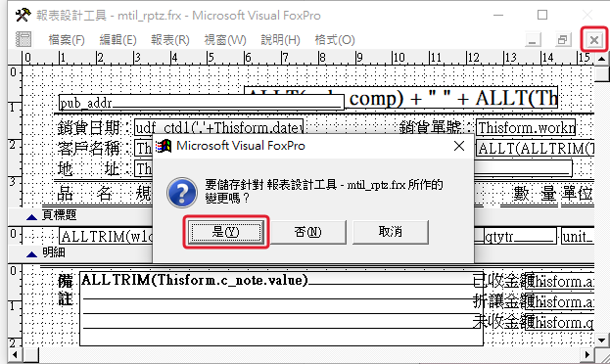Image resolution: width=610 pixels, height=364 pixels.
Task: Click the 是(Y) button to save changes
Action: (x=225, y=232)
